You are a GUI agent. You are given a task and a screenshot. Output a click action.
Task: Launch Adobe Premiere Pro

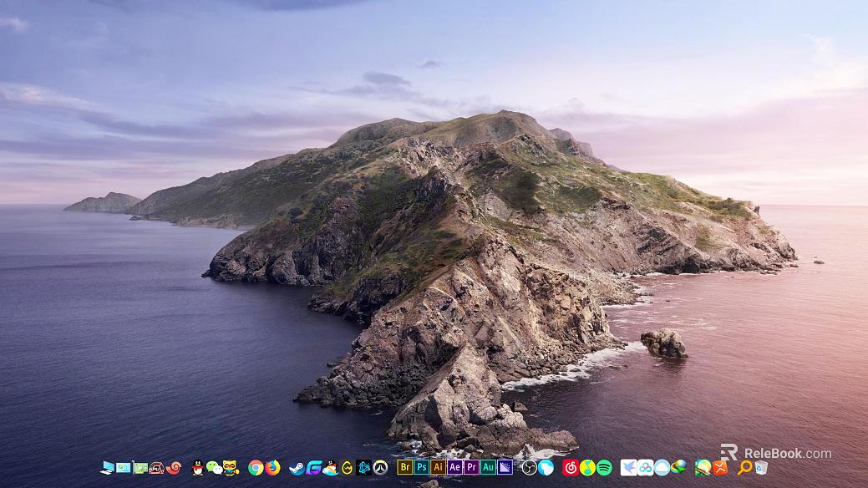[471, 467]
